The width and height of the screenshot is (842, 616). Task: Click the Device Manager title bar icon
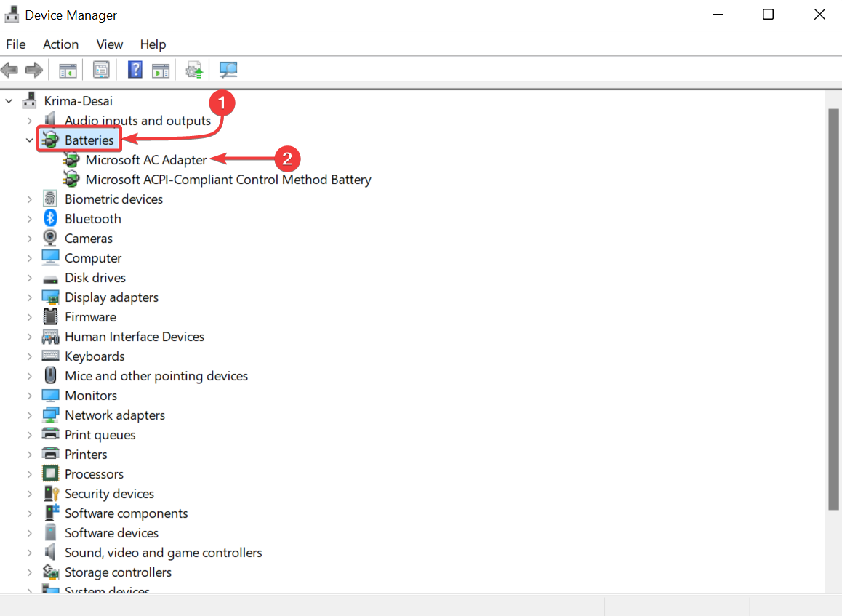(12, 15)
